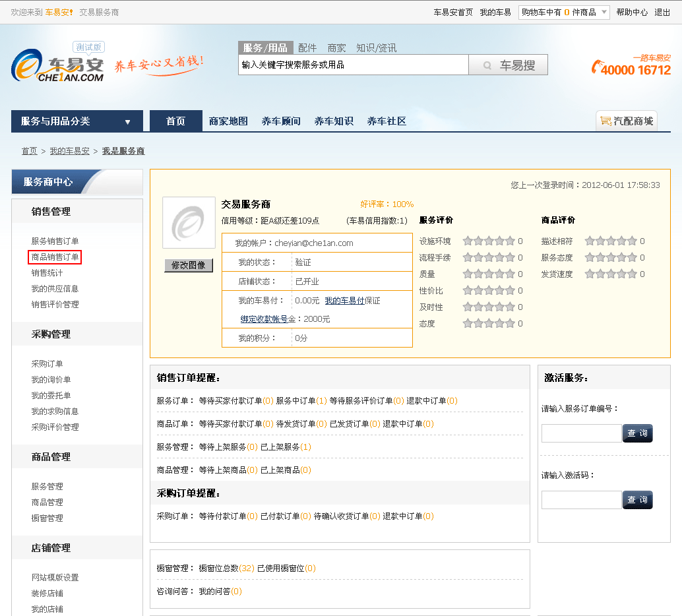Click the 及时性 star rating
Screen dimensions: 682x616
coord(489,307)
